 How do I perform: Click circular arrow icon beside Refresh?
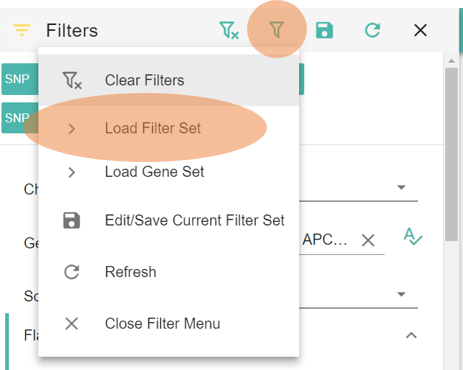click(x=72, y=272)
